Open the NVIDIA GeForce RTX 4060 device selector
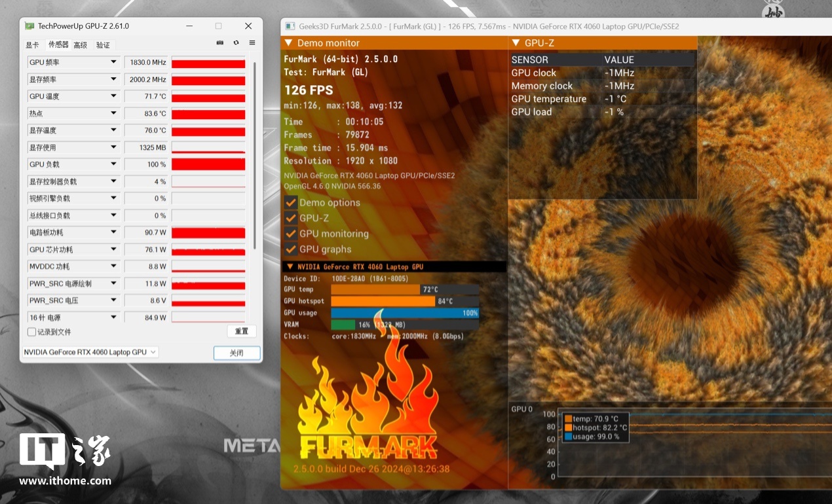The width and height of the screenshot is (832, 504). click(x=90, y=352)
